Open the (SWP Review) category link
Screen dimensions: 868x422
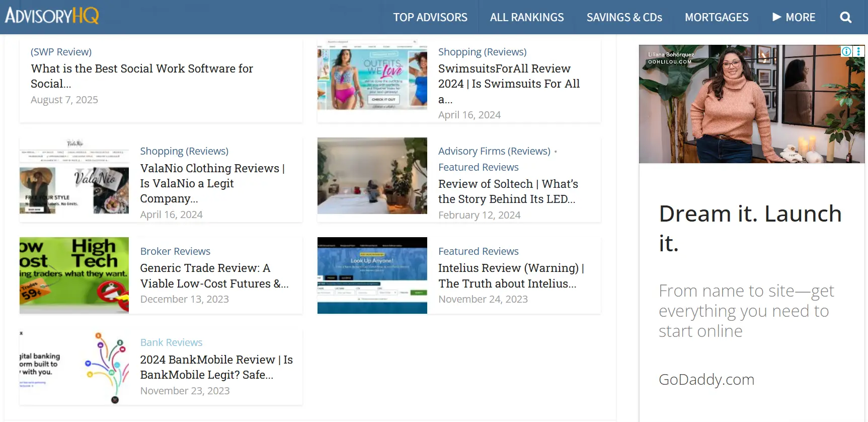61,52
